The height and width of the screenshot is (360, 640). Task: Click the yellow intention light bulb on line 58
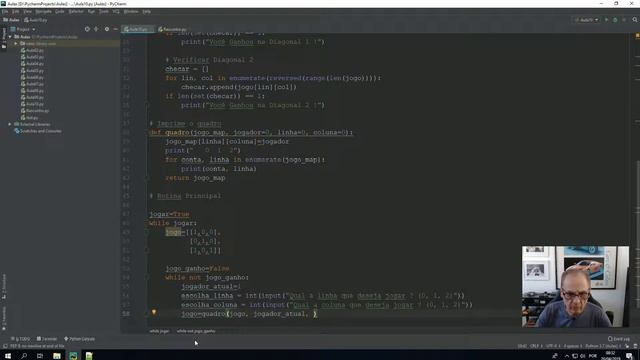click(154, 312)
